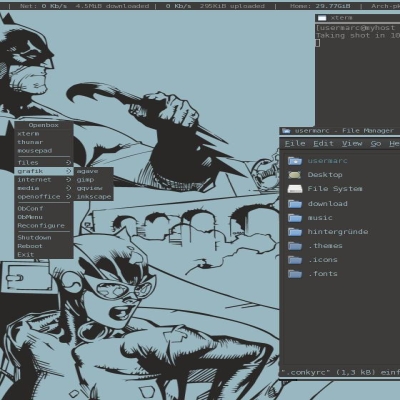Select inkscape in the grafik submenu
Viewport: 400px width, 400px height.
tap(93, 197)
